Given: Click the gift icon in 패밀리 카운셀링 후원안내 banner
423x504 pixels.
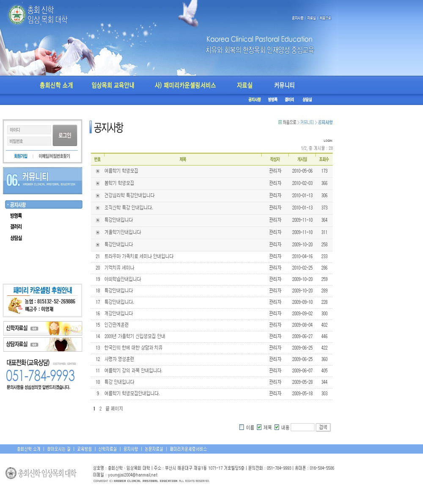Looking at the screenshot, I should point(15,305).
